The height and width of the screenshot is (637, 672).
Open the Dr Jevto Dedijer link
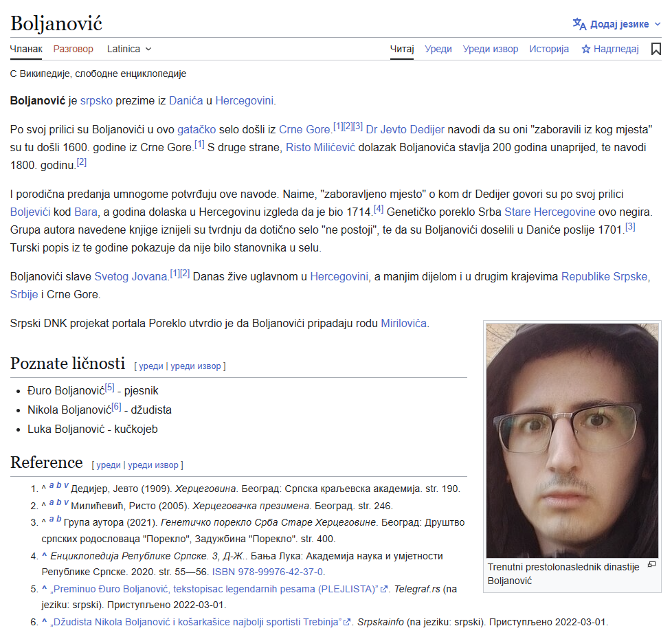coord(405,129)
